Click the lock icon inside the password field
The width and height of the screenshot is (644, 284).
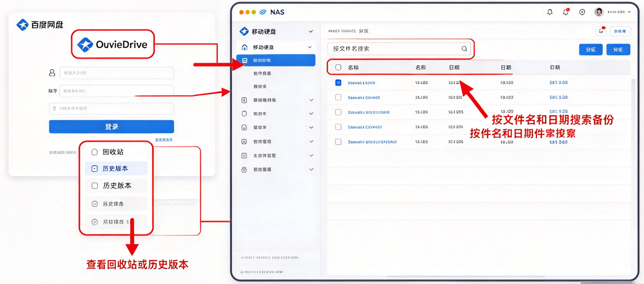click(54, 108)
